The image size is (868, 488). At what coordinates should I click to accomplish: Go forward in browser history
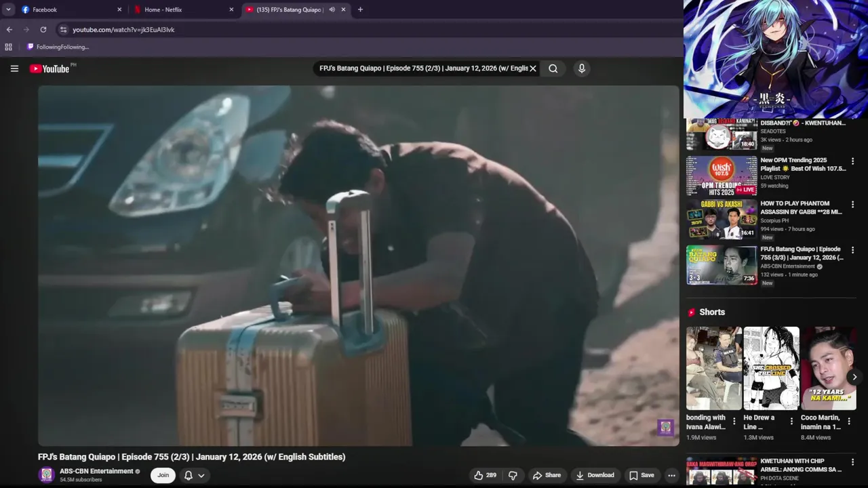(26, 30)
